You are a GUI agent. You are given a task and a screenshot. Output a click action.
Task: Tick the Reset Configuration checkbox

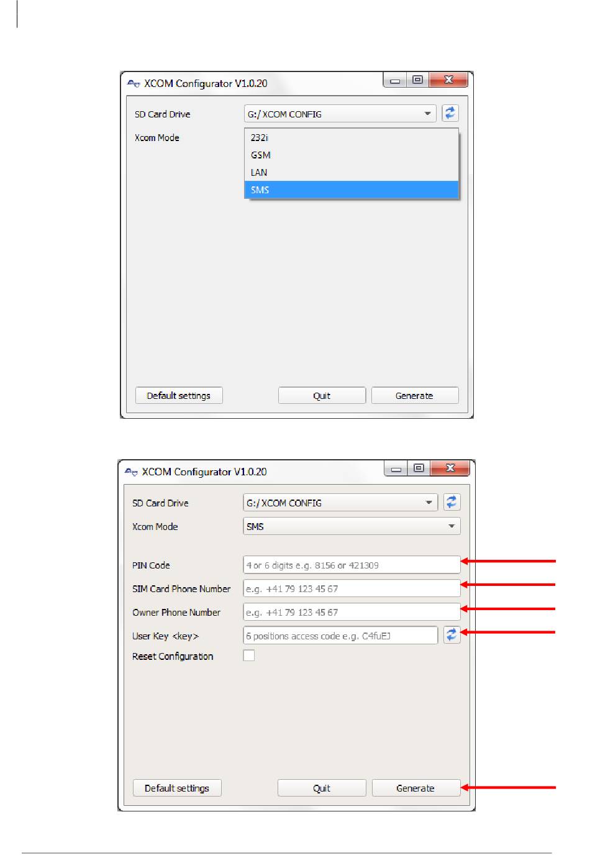coord(249,656)
